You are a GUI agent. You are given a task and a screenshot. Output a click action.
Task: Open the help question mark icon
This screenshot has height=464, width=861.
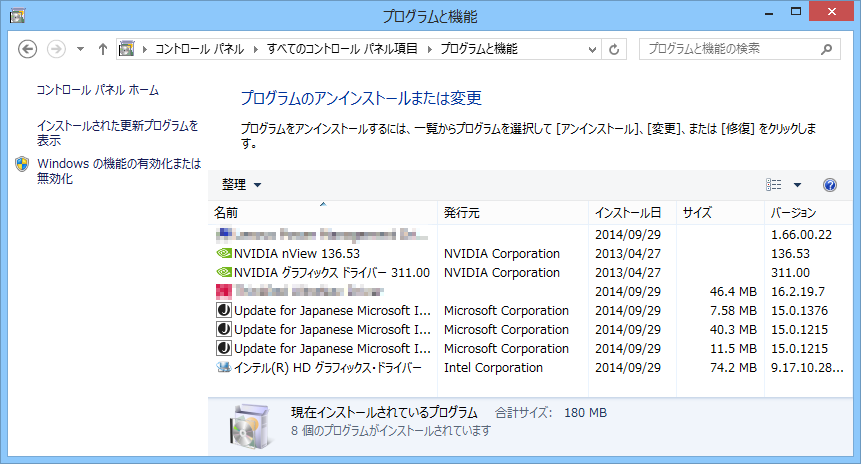point(829,185)
